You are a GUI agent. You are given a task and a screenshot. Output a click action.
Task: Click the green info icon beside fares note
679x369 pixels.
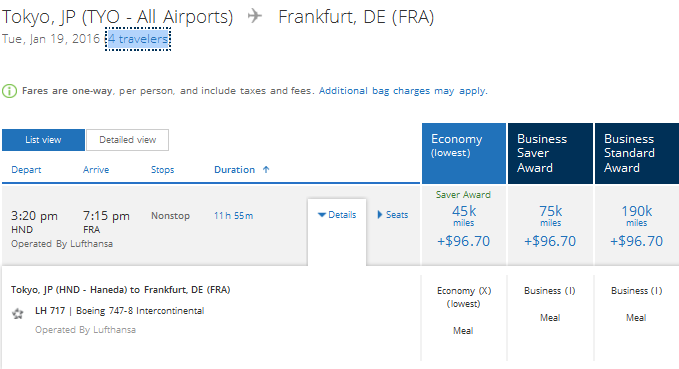[10, 91]
